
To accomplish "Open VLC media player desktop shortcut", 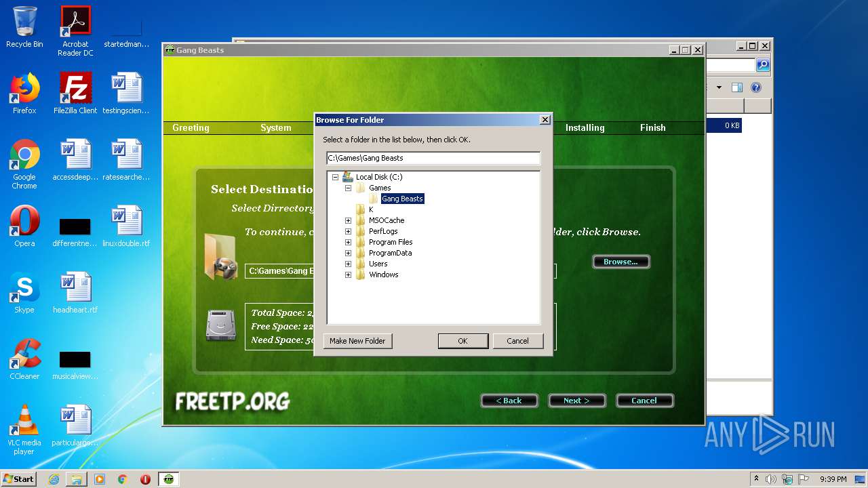I will 24,430.
